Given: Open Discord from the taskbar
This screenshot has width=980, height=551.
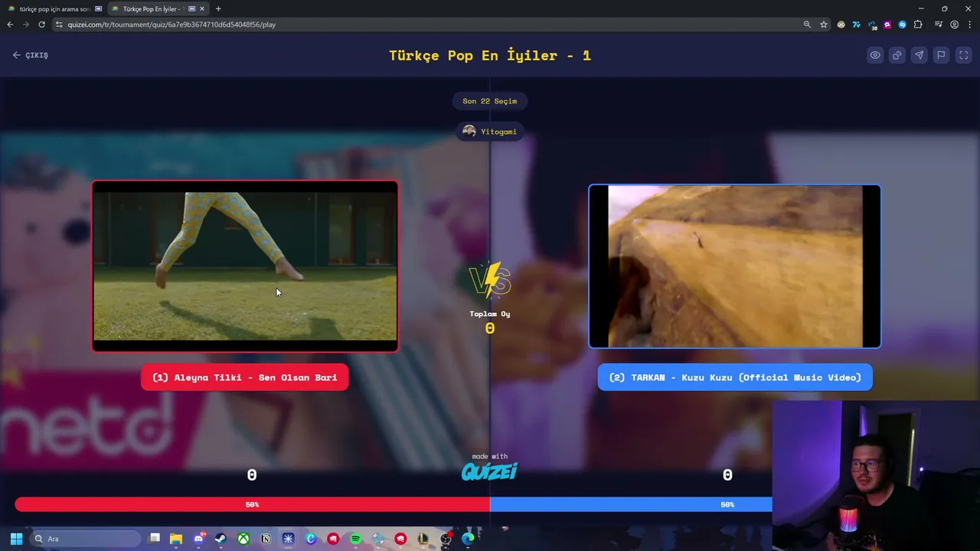Looking at the screenshot, I should click(198, 539).
